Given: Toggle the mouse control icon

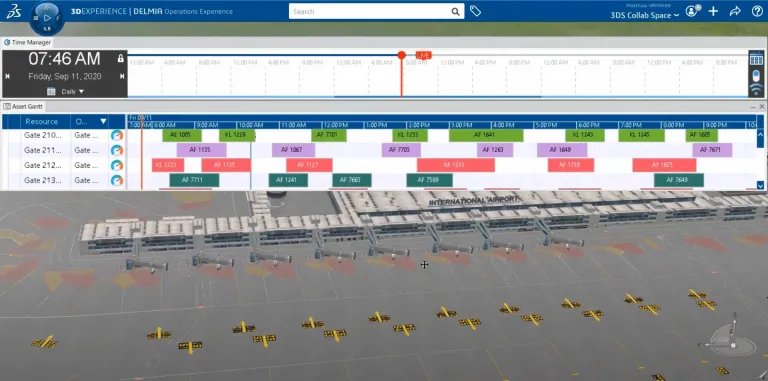Looking at the screenshot, I should pos(756,75).
